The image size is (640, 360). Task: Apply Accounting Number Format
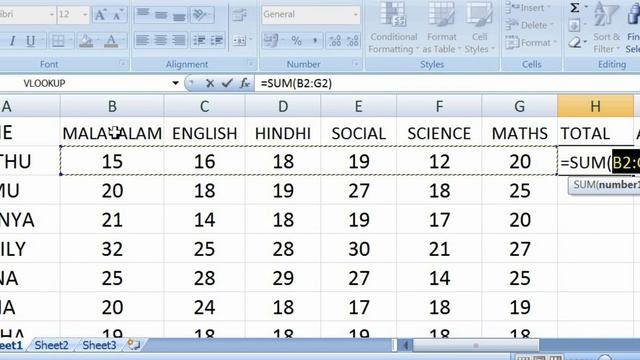tap(271, 40)
